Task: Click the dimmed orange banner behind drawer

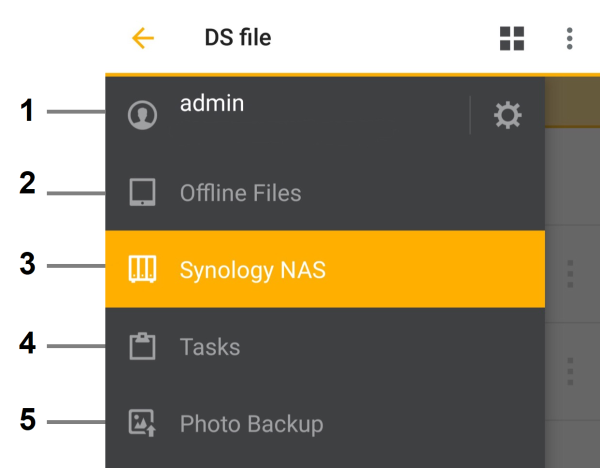Action: pos(572,102)
